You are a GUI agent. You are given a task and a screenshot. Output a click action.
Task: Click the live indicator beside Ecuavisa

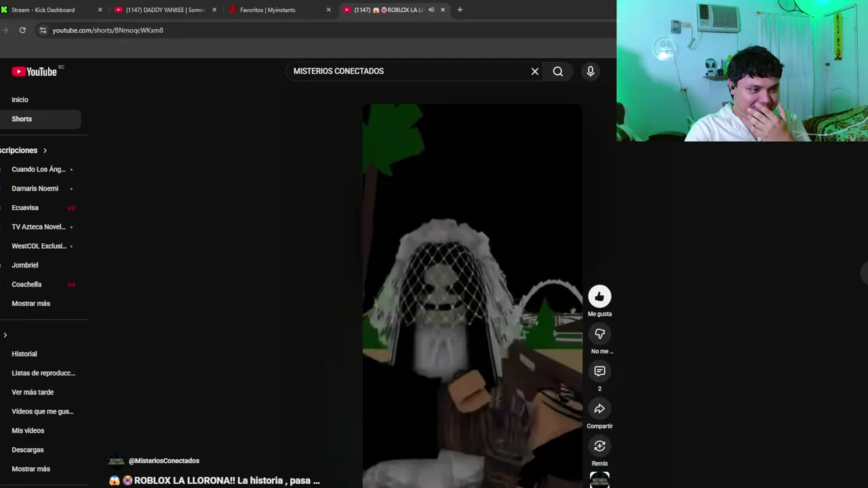[71, 208]
